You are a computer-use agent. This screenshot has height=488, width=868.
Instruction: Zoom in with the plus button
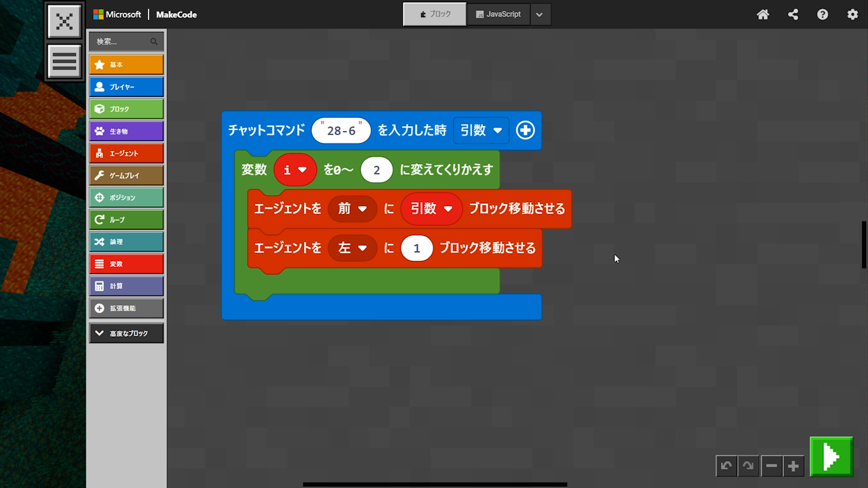pyautogui.click(x=793, y=466)
